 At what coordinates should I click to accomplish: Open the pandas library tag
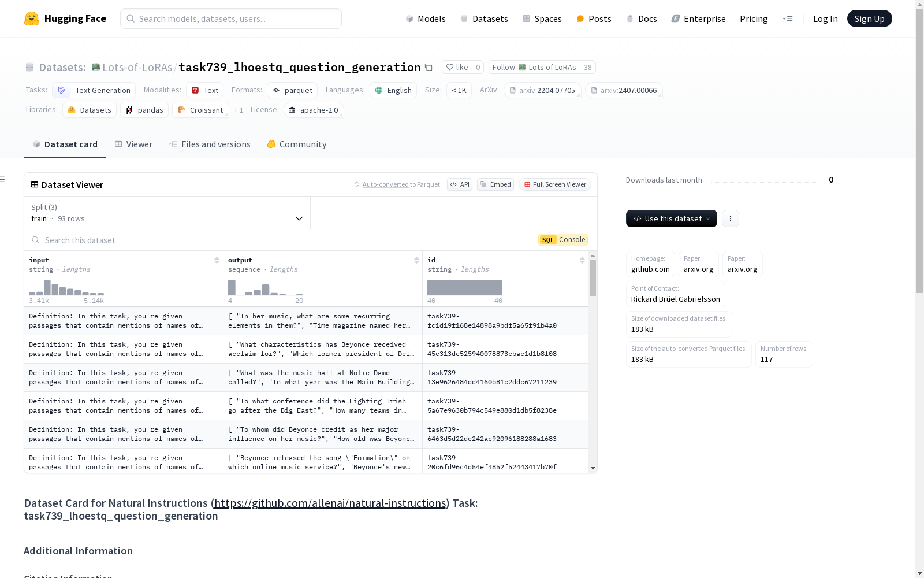pyautogui.click(x=144, y=110)
